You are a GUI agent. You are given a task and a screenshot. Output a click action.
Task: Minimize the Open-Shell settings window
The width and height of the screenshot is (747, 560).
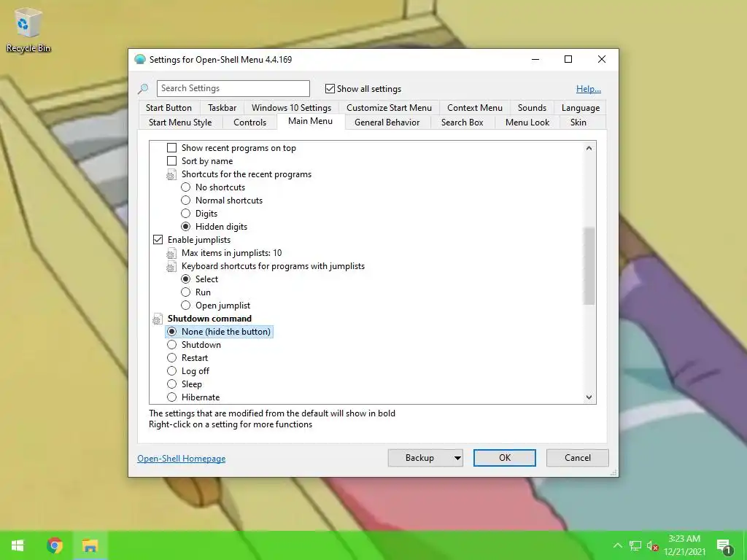(x=535, y=59)
